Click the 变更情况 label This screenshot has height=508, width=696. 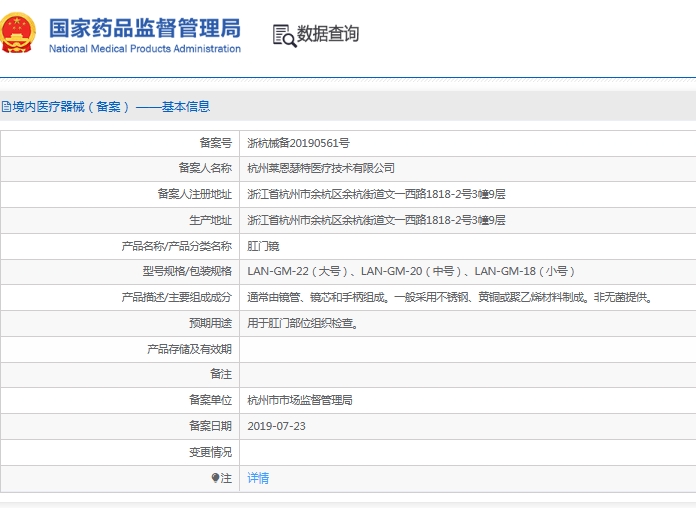pyautogui.click(x=210, y=452)
